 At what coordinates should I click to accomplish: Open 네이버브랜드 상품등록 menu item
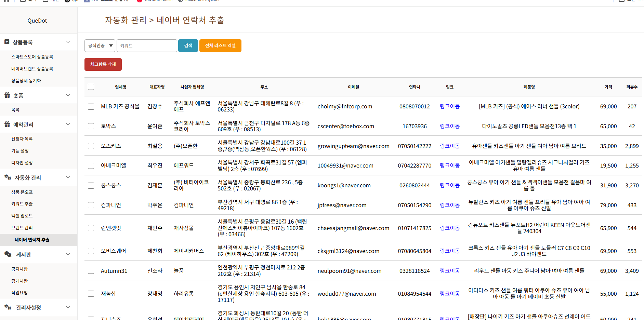tap(32, 69)
